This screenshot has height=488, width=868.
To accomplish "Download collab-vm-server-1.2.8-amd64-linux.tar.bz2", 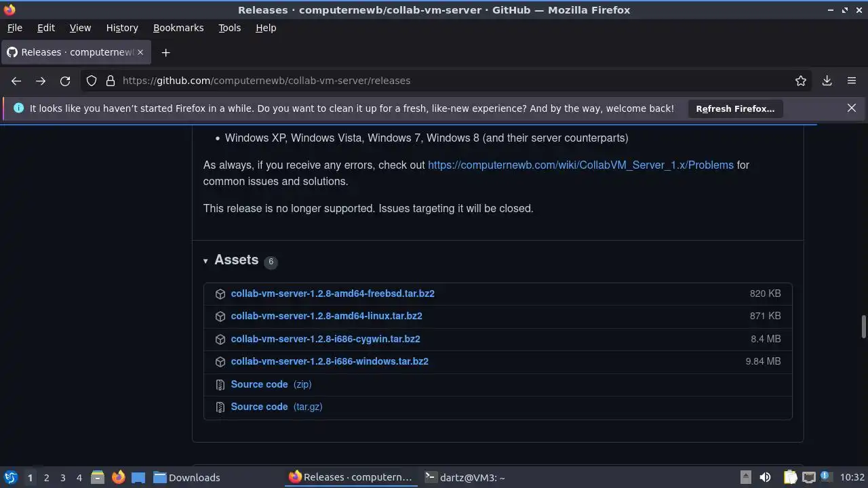I will coord(326,316).
